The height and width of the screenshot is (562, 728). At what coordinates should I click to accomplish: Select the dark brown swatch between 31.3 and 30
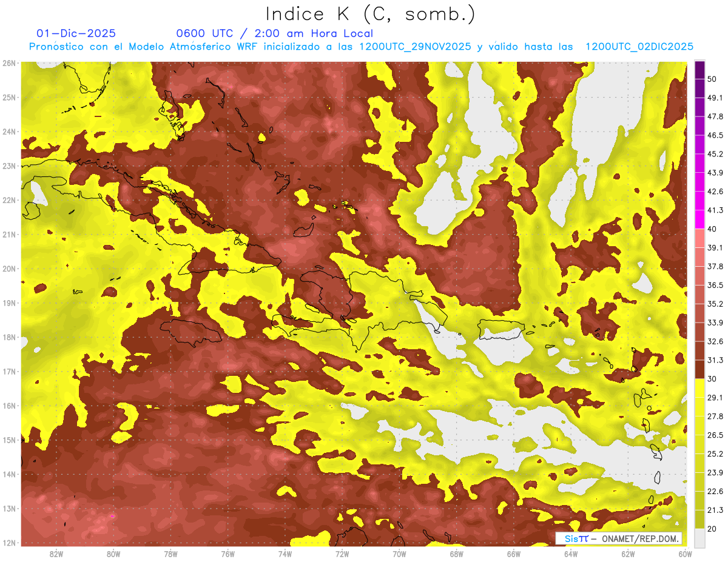tap(699, 369)
